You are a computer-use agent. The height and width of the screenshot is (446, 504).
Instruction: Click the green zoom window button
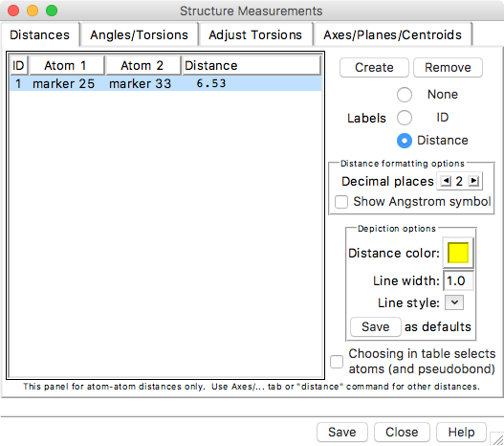(52, 11)
